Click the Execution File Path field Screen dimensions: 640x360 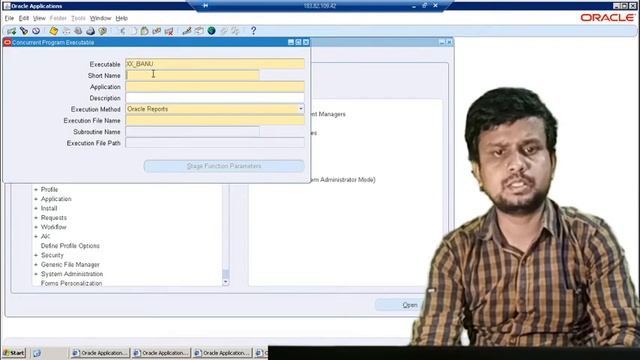pos(215,143)
